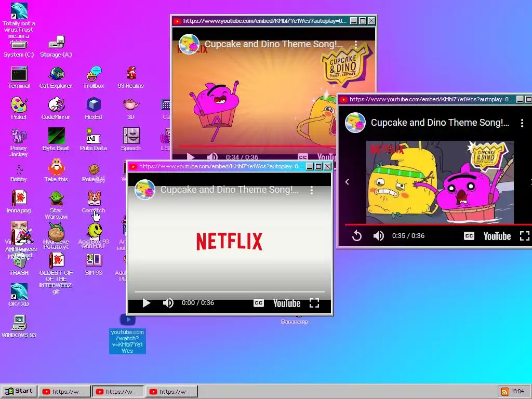The height and width of the screenshot is (399, 532).
Task: Open more options in the 0:35 video window
Action: pos(522,123)
